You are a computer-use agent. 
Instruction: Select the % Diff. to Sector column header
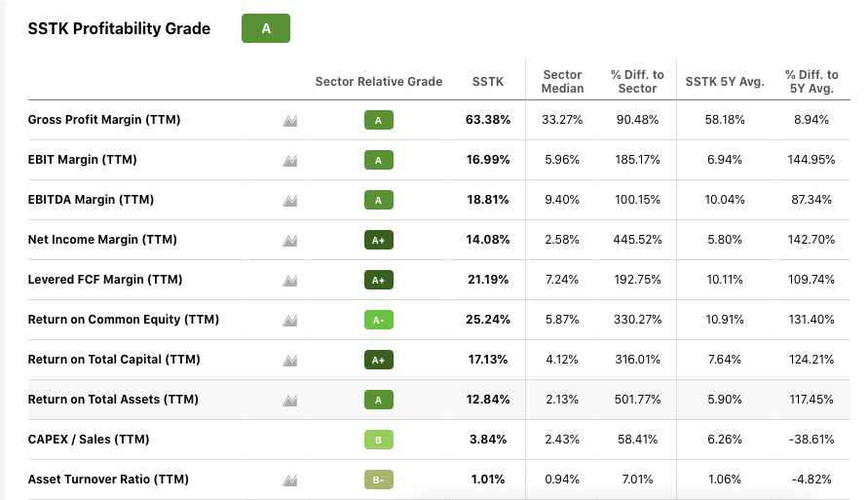637,82
